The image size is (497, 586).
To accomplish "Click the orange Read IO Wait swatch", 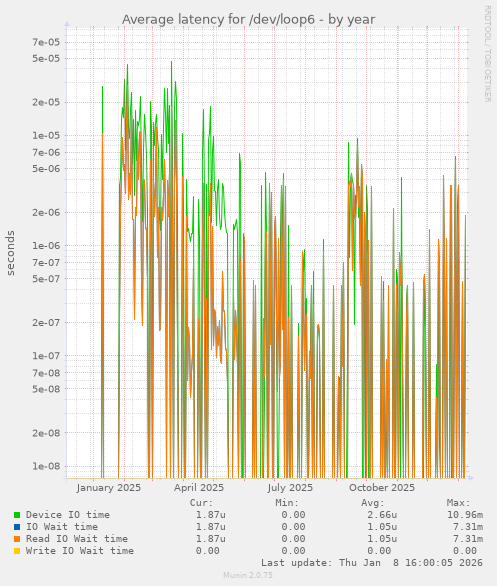I will coord(17,539).
